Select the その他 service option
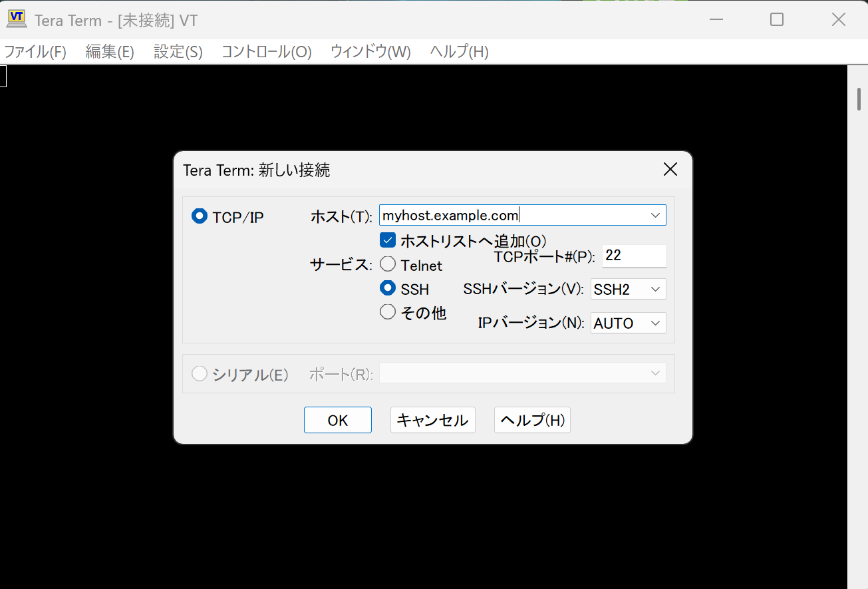868x589 pixels. [388, 311]
